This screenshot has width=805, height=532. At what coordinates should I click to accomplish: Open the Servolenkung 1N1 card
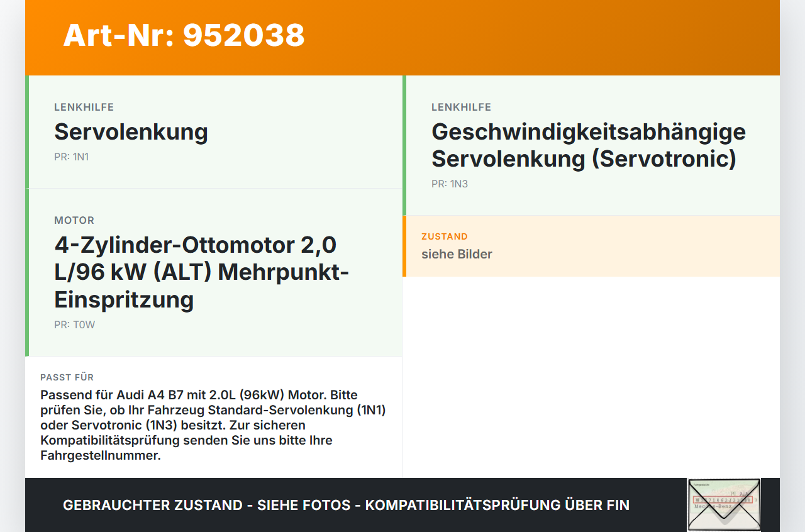point(214,132)
